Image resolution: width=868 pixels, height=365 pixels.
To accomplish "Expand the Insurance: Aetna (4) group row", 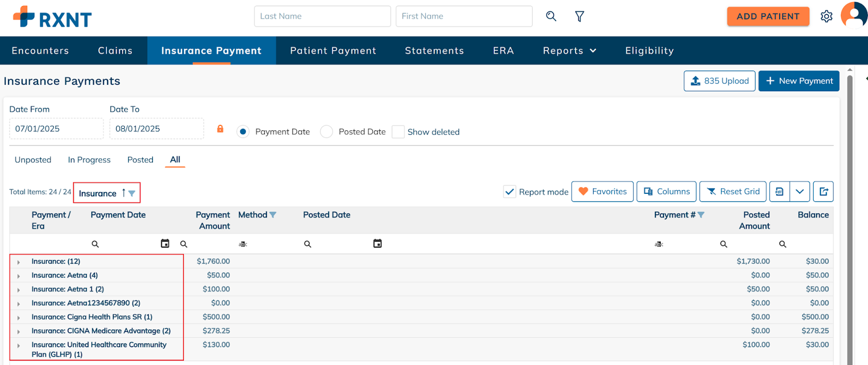I will click(x=18, y=276).
